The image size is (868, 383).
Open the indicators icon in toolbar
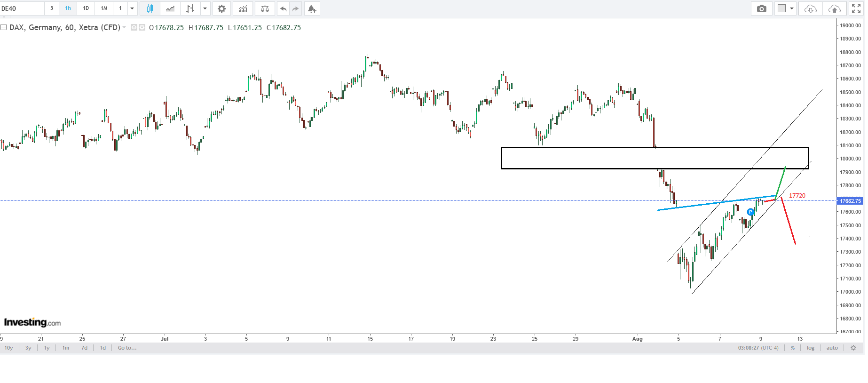click(x=243, y=8)
